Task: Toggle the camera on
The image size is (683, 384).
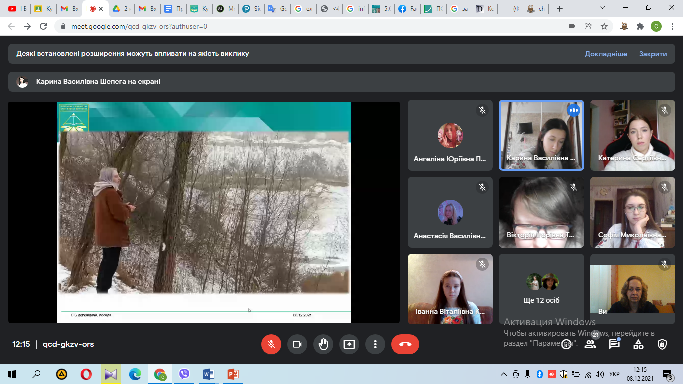Action: 297,344
